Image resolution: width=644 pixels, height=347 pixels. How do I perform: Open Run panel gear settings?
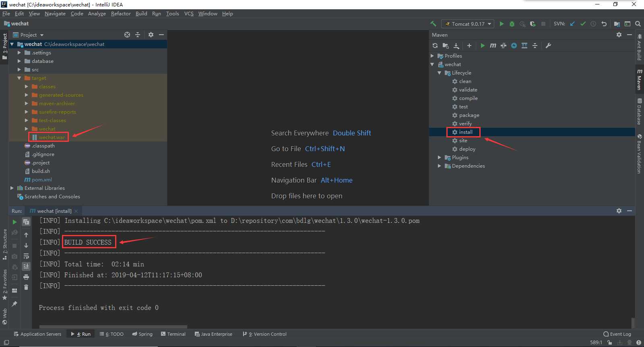coord(619,211)
